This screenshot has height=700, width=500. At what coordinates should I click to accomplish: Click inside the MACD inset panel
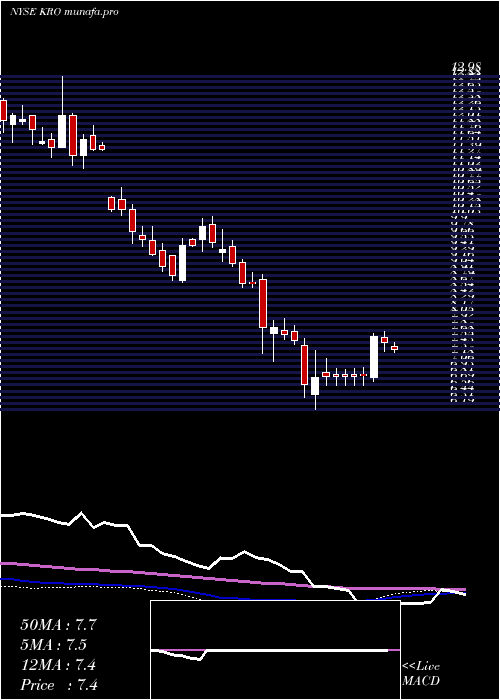(x=275, y=650)
